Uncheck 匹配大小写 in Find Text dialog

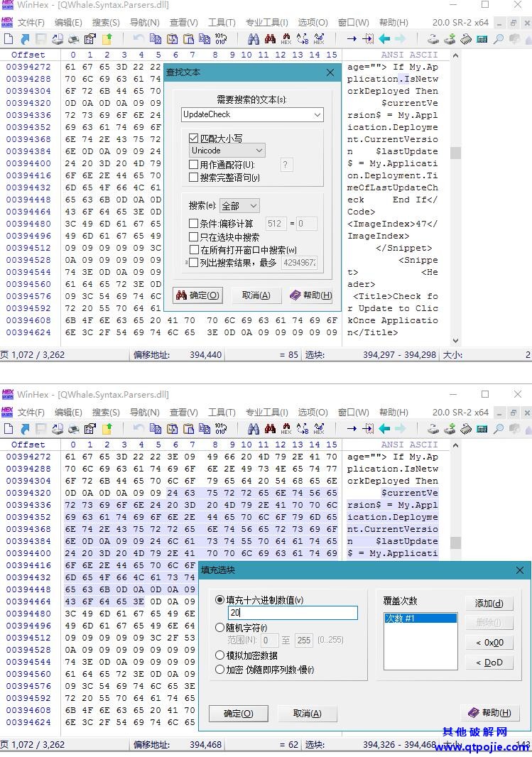[194, 138]
